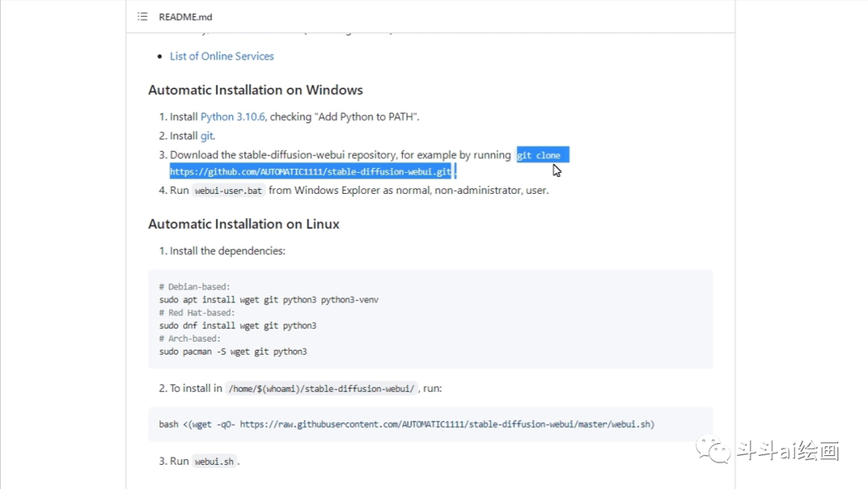Click the highlighted stable-diffusion-webui.git URL
Screen dimensions: 868x489
[x=310, y=171]
